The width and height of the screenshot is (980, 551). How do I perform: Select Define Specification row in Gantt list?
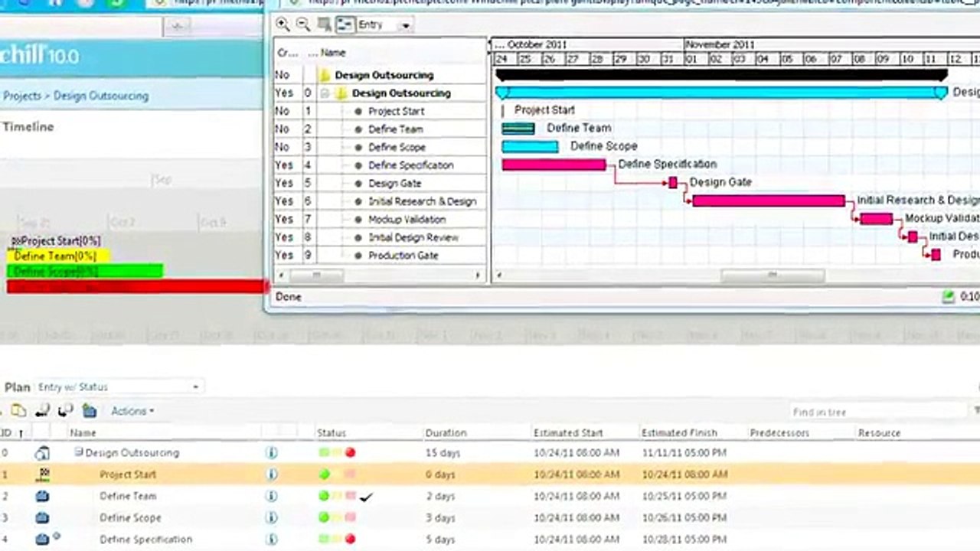tap(381, 165)
